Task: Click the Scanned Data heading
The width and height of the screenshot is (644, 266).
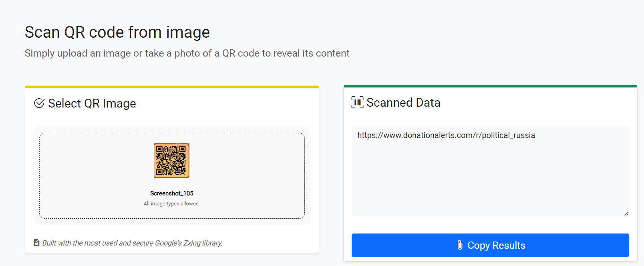Action: (x=403, y=103)
